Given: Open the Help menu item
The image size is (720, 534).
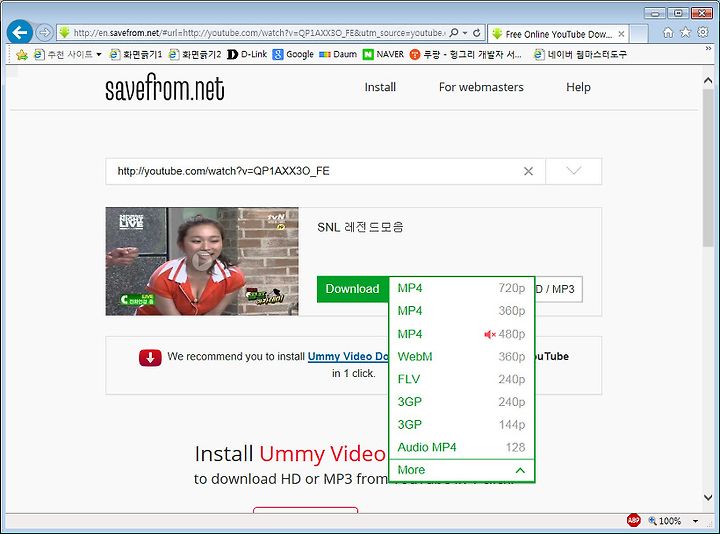Looking at the screenshot, I should [x=578, y=87].
